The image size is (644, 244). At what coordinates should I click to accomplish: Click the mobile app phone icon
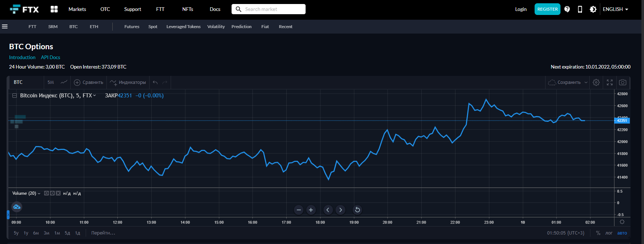click(x=580, y=9)
